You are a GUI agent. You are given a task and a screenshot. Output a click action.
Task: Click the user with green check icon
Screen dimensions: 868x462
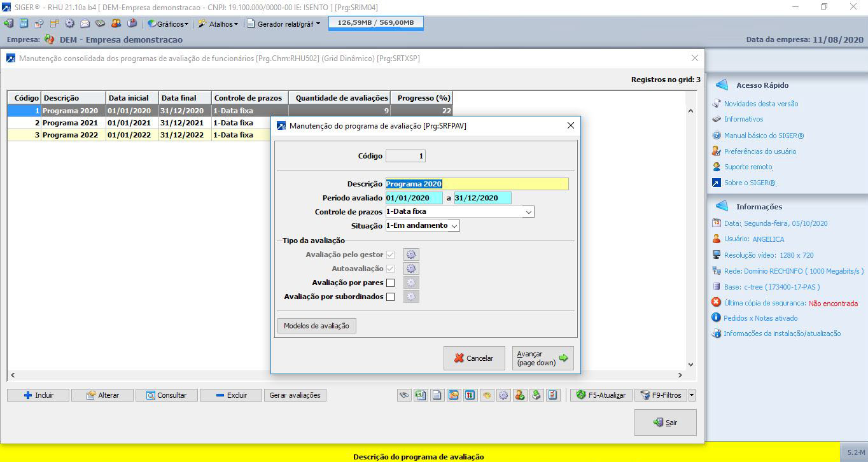pyautogui.click(x=520, y=395)
